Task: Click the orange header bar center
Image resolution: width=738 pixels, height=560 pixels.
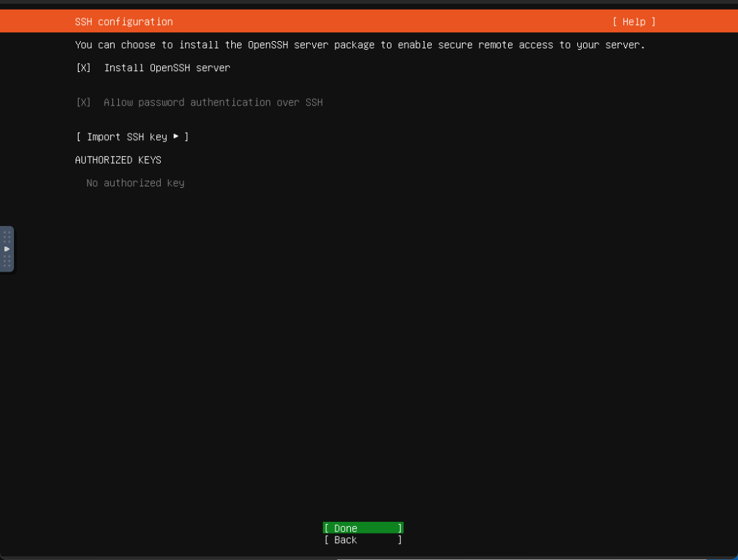Action: [x=369, y=22]
